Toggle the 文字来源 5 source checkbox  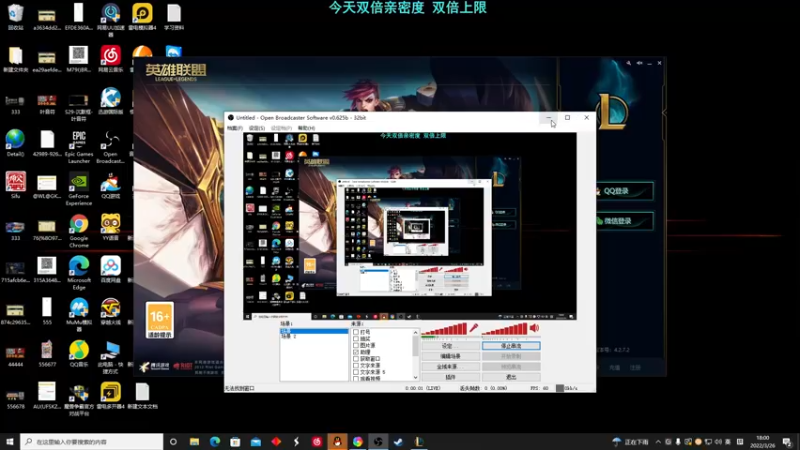pyautogui.click(x=356, y=372)
